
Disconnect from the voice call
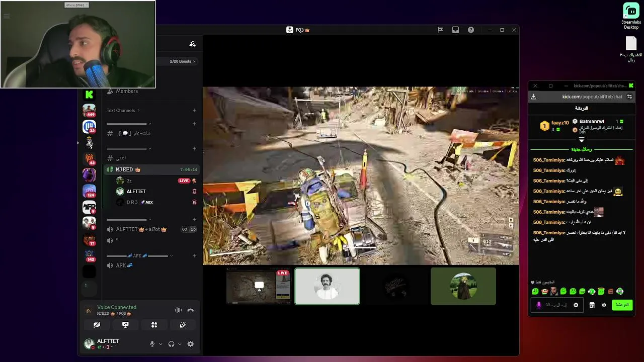tap(191, 310)
